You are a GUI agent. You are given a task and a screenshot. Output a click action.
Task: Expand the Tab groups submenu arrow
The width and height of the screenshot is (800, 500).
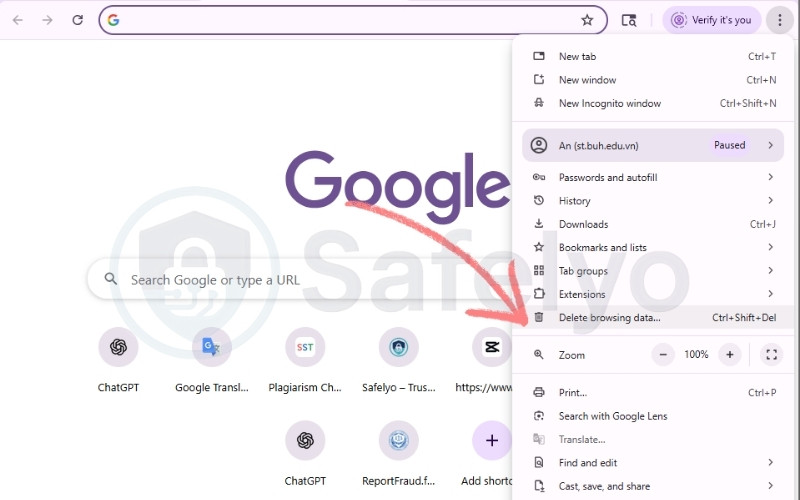coord(771,270)
